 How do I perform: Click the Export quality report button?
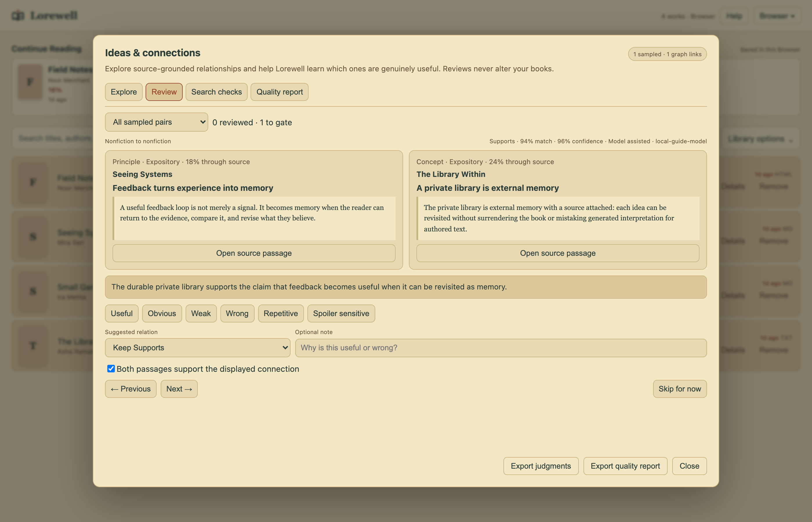coord(625,466)
